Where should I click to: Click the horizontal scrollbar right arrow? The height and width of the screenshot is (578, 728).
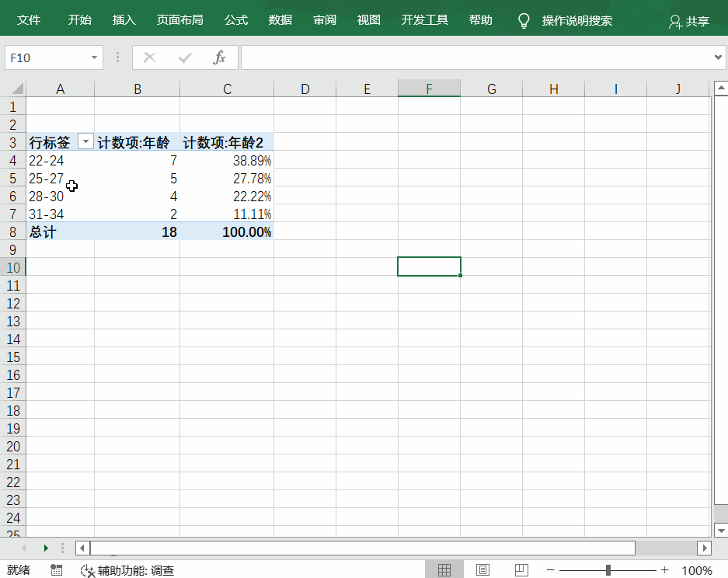[705, 548]
